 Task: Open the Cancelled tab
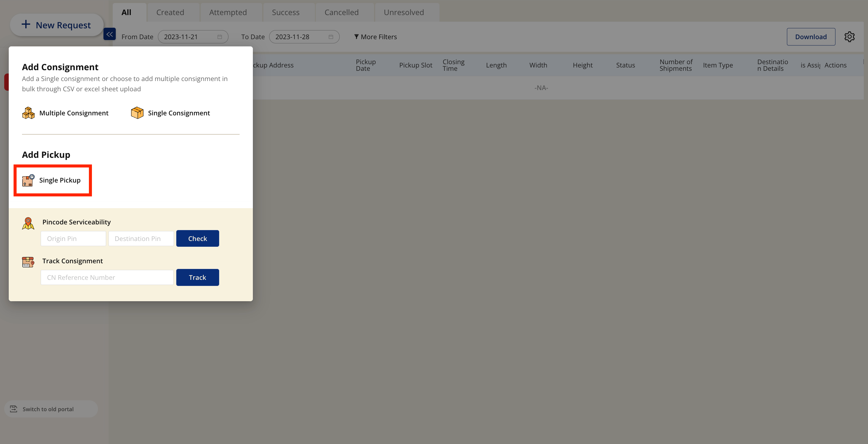pos(341,12)
